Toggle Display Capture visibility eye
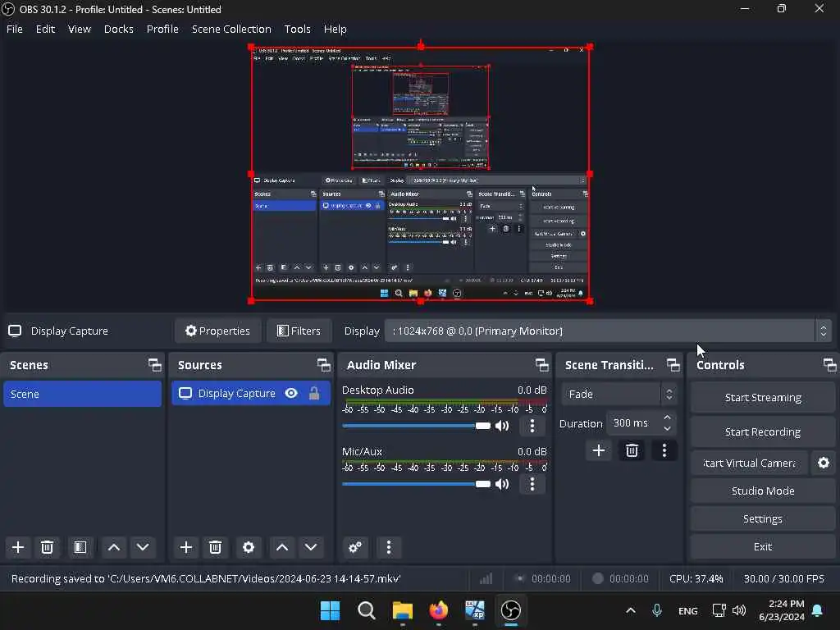Screen dimensions: 840x630 click(291, 394)
